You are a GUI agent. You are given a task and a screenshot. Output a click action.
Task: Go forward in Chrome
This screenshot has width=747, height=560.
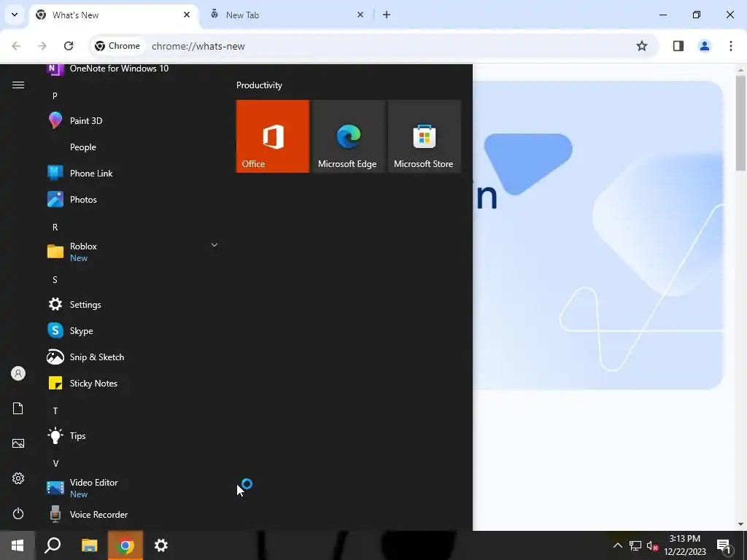pyautogui.click(x=42, y=46)
